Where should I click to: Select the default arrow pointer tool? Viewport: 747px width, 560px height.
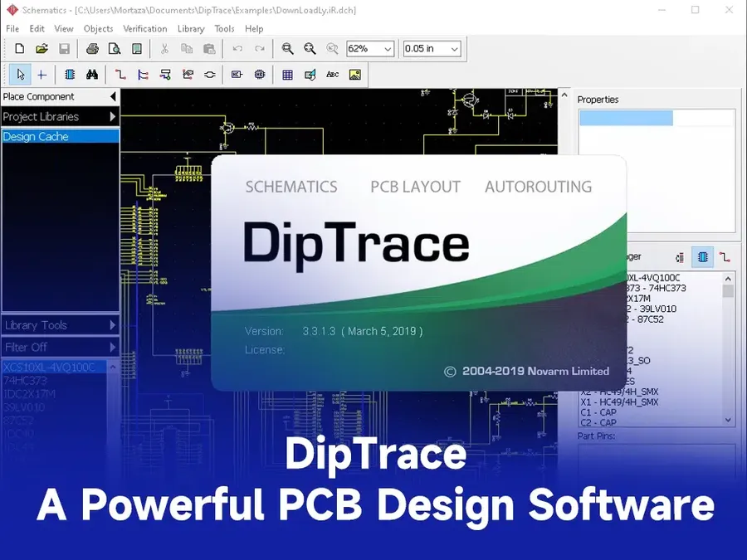click(x=21, y=75)
